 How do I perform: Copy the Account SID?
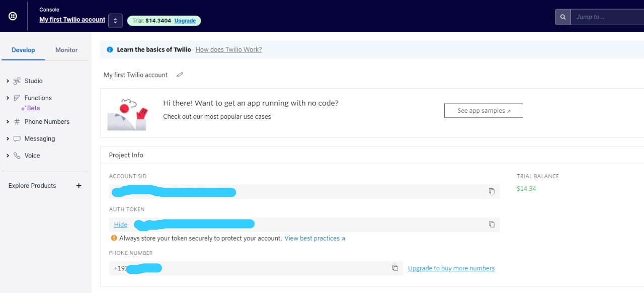click(x=492, y=191)
